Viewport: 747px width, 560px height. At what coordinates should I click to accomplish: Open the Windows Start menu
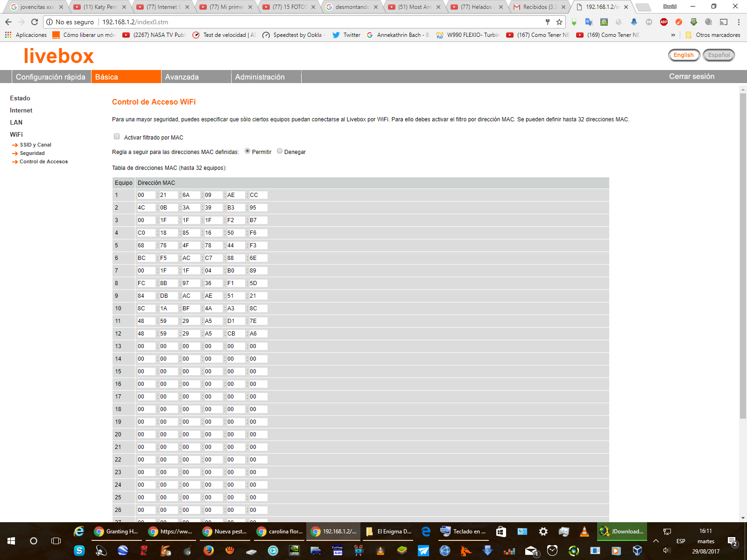tap(11, 541)
